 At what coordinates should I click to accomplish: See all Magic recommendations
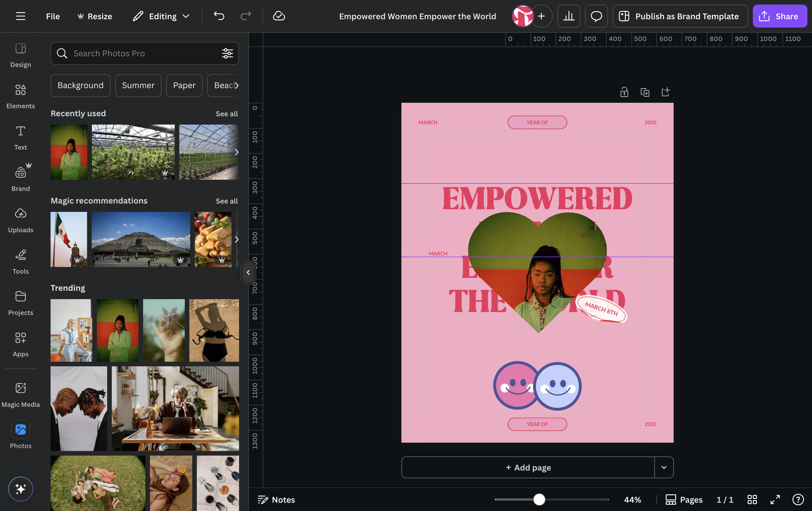coord(227,201)
